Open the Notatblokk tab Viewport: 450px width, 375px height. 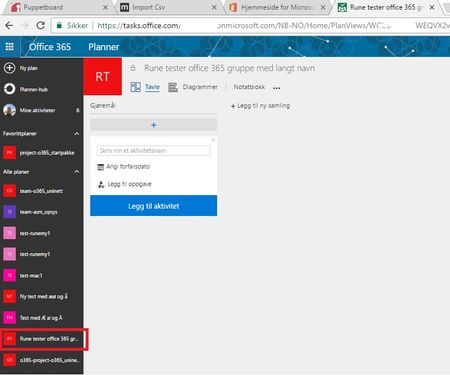[249, 87]
